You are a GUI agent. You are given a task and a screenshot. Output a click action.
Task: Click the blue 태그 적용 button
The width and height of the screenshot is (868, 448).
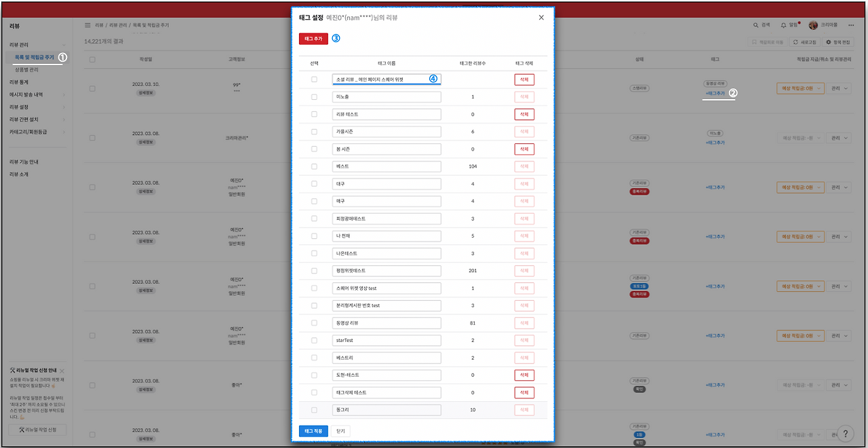tap(313, 430)
